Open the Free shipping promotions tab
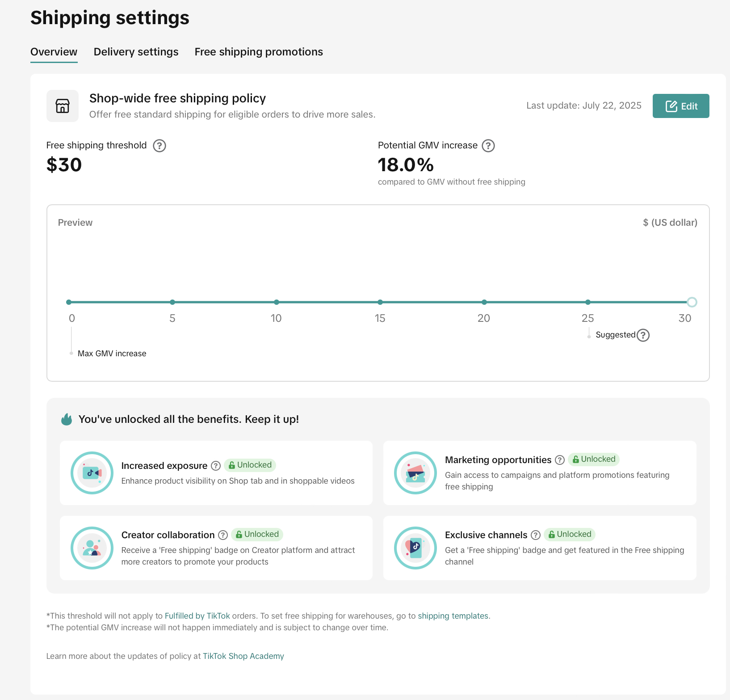This screenshot has width=730, height=700. pos(259,52)
